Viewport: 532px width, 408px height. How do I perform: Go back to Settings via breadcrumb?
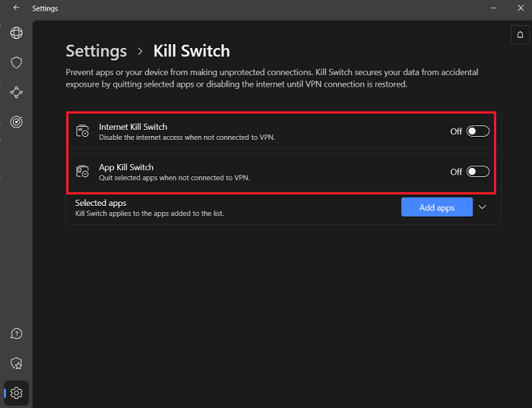click(97, 51)
